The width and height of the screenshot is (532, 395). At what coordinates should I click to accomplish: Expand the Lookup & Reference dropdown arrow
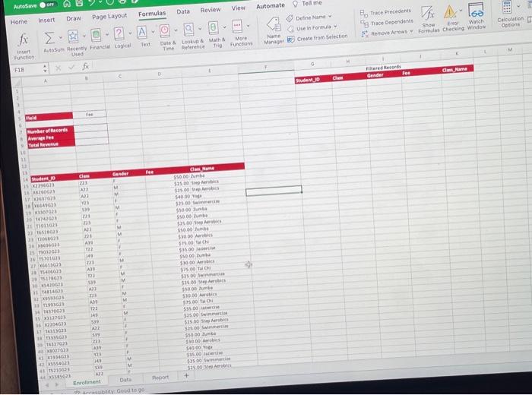click(199, 29)
